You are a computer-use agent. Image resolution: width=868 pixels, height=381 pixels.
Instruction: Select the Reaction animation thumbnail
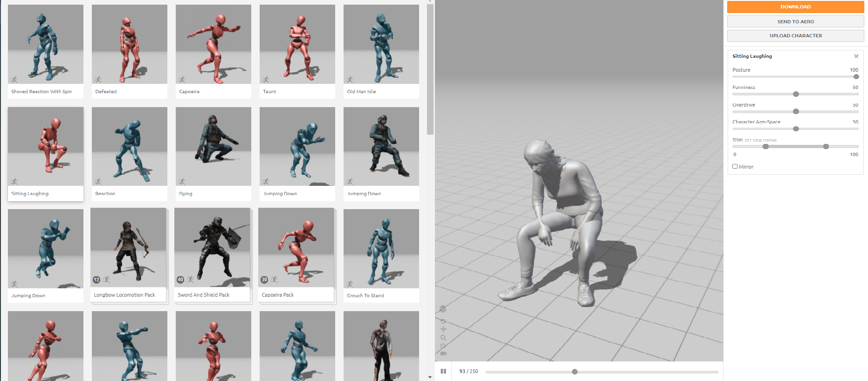(x=130, y=146)
